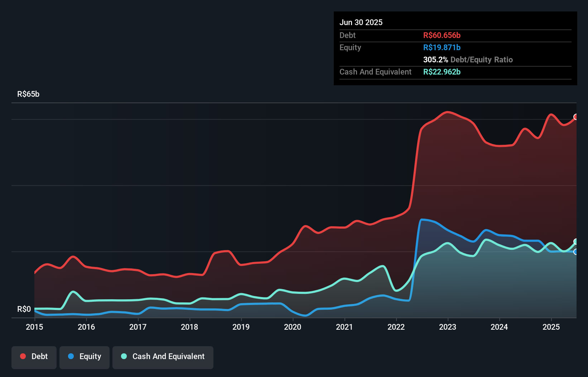Click the blue Equity value R$19.871b
This screenshot has height=377, width=588.
[x=442, y=47]
